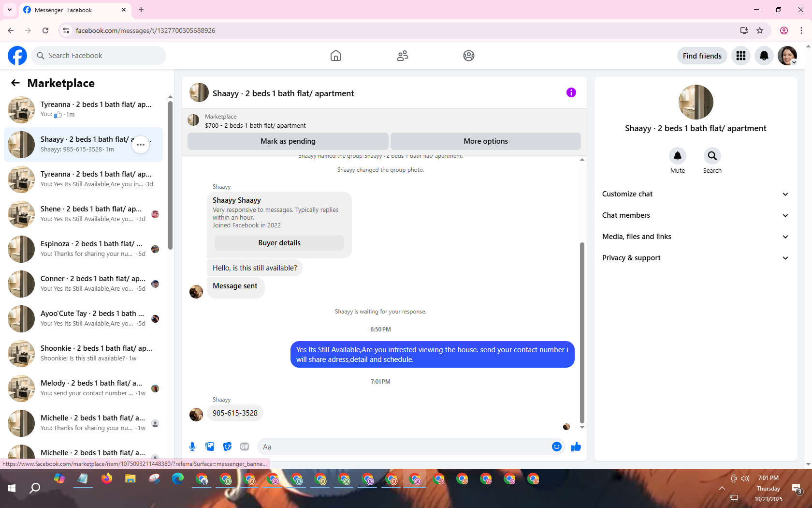Click Find friends button
Viewport: 812px width, 508px height.
(x=702, y=56)
